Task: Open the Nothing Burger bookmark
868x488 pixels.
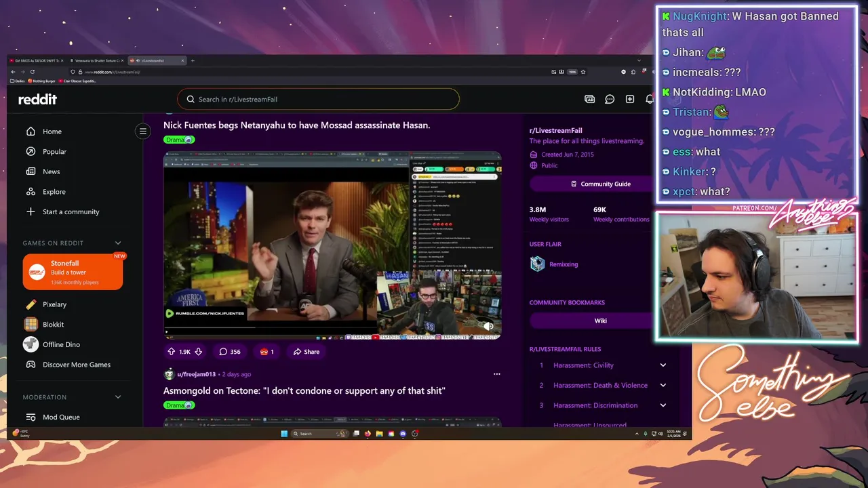Action: pos(42,81)
